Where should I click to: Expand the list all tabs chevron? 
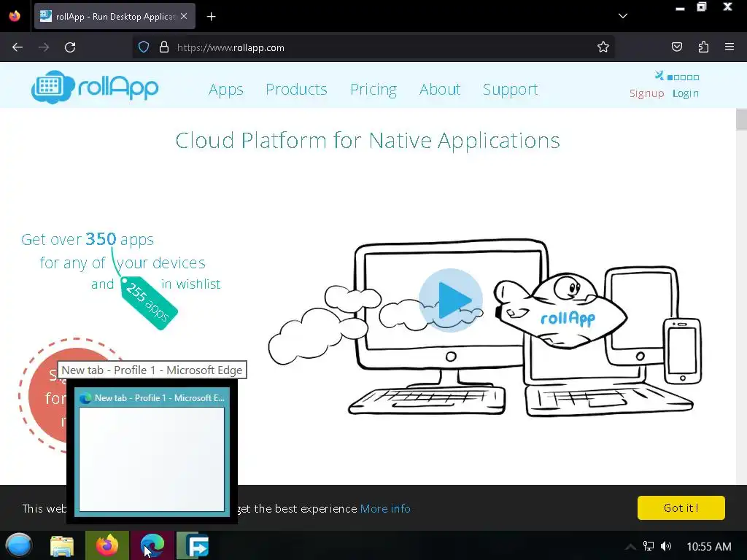pos(623,16)
